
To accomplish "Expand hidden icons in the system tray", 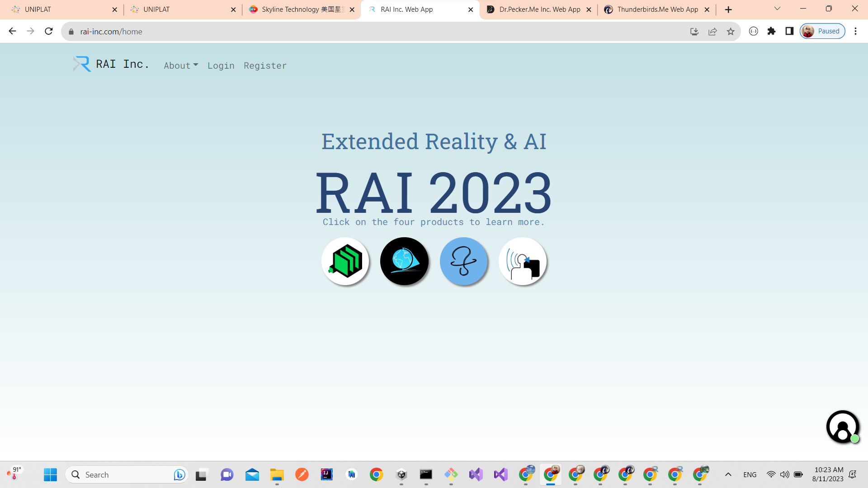I will click(x=729, y=474).
